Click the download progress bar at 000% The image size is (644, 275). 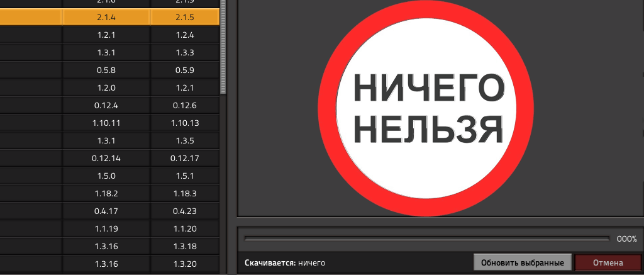(426, 239)
